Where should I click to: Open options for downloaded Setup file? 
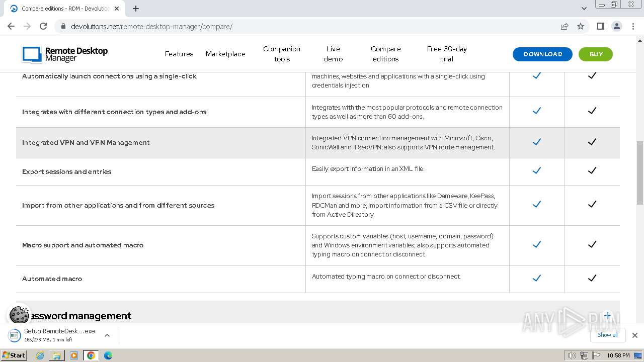point(107,335)
